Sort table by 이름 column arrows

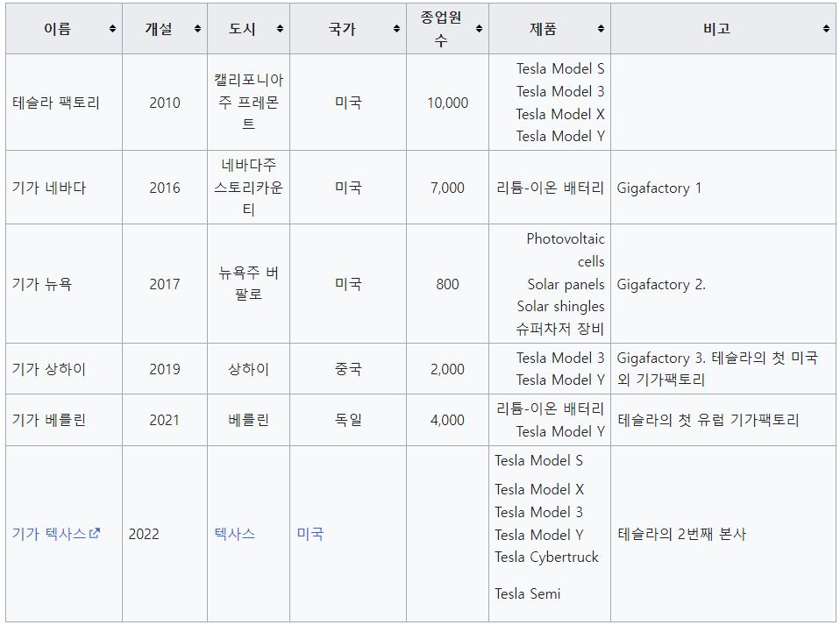pos(112,29)
